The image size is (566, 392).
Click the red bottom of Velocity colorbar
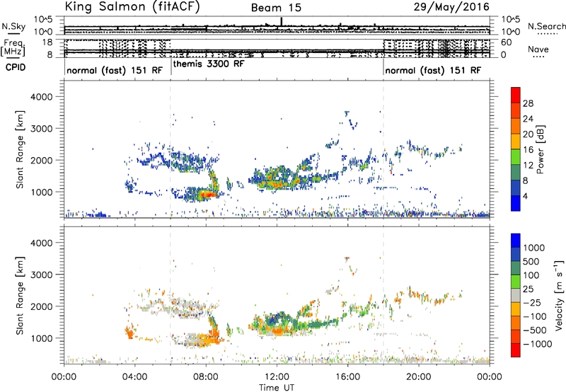[516, 350]
